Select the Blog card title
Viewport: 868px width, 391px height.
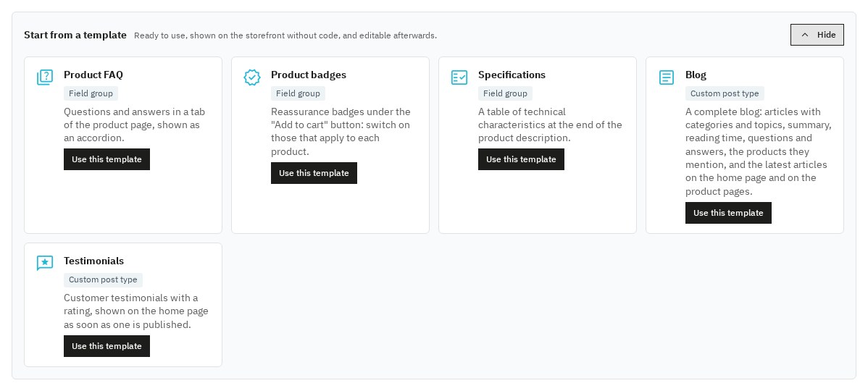tap(696, 75)
